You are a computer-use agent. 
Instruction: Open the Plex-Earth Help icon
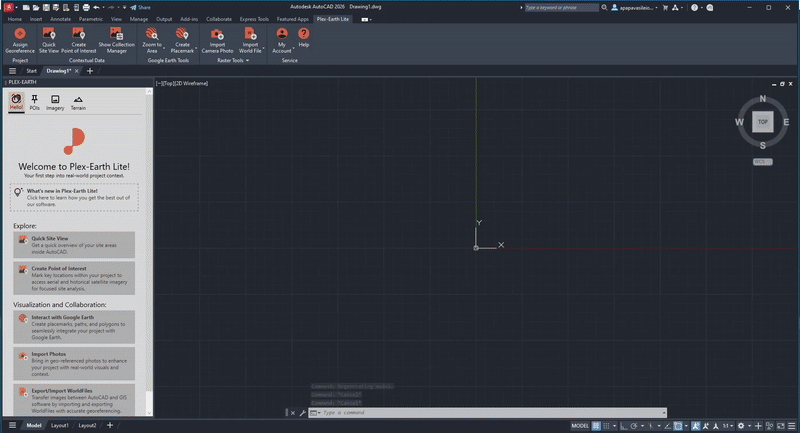(x=304, y=34)
